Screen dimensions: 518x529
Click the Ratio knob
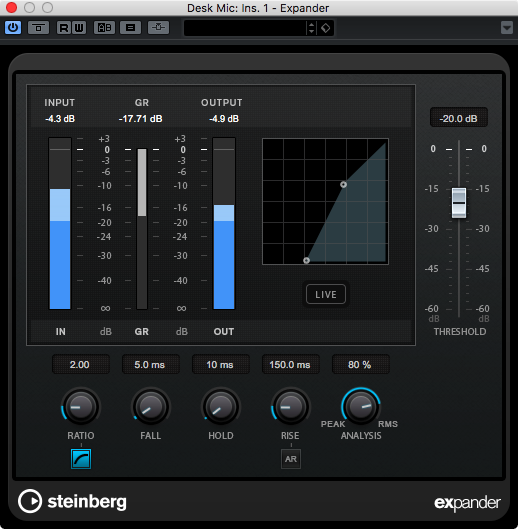(81, 407)
